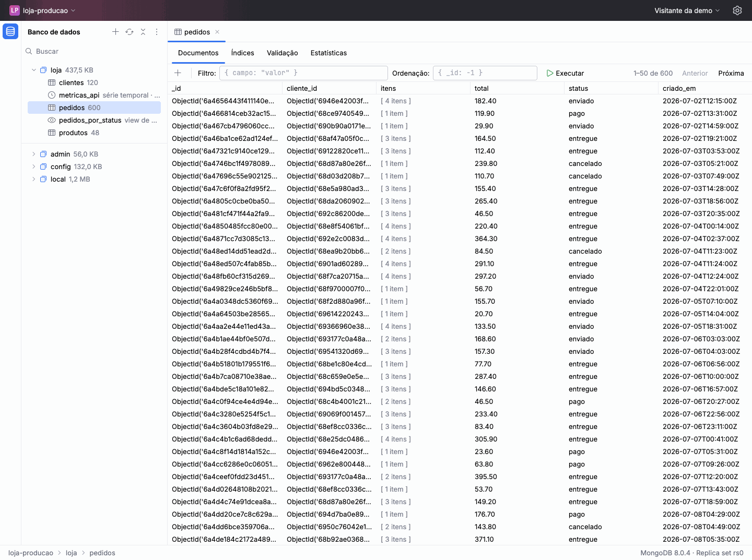Click the Anterior page button
Image resolution: width=752 pixels, height=560 pixels.
pos(695,73)
